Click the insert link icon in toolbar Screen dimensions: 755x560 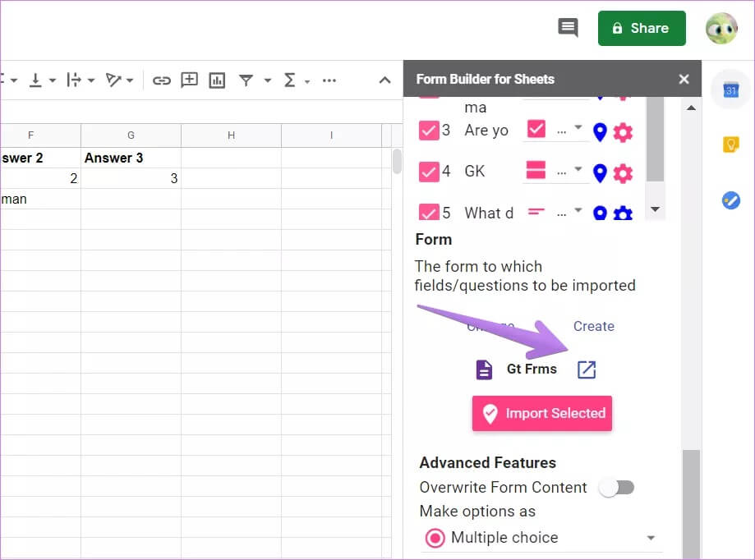[x=162, y=80]
